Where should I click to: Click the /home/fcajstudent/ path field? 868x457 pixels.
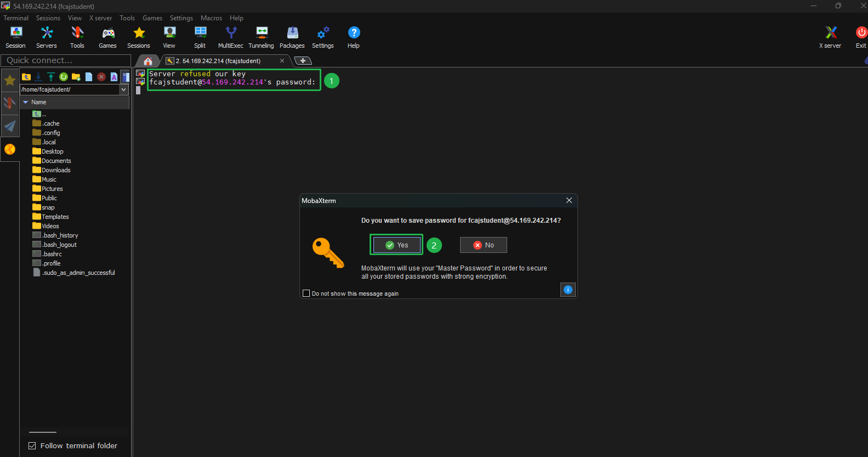(70, 89)
